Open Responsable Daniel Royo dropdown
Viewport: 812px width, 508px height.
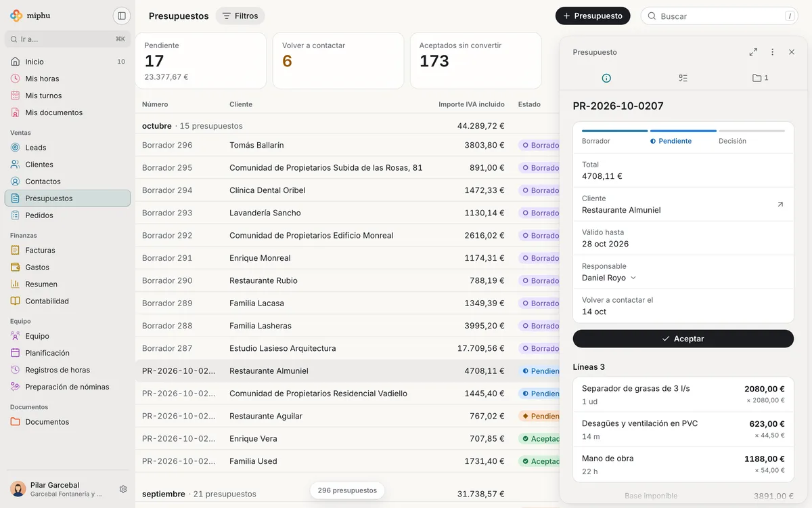(609, 278)
